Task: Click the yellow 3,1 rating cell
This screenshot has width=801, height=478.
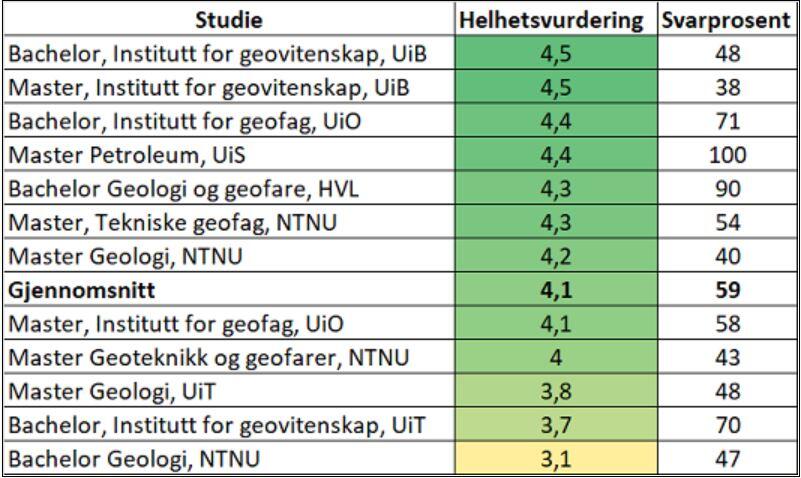Action: point(553,459)
